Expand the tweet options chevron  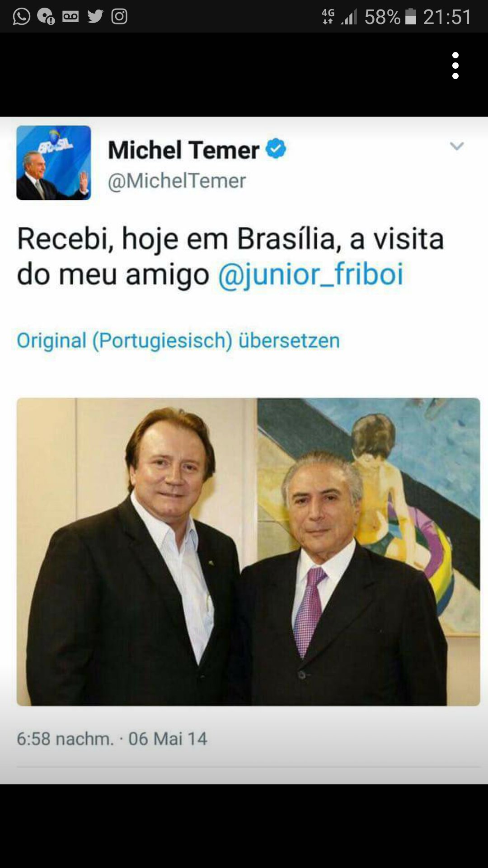click(457, 146)
